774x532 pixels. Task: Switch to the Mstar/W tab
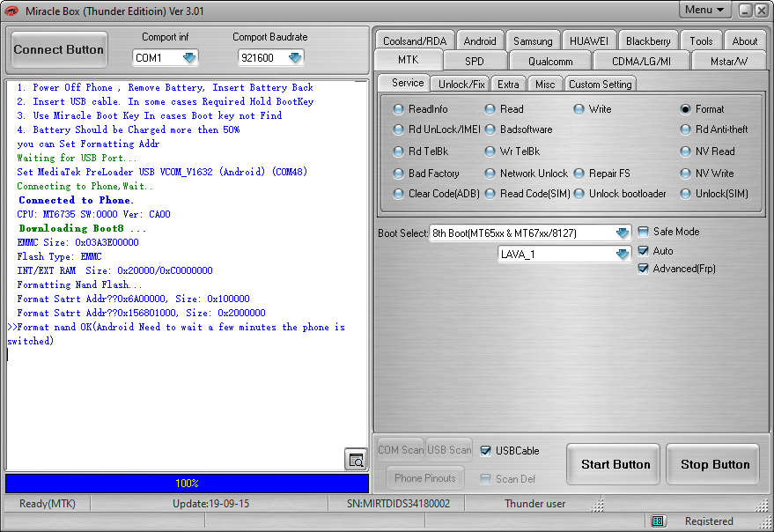[x=728, y=62]
